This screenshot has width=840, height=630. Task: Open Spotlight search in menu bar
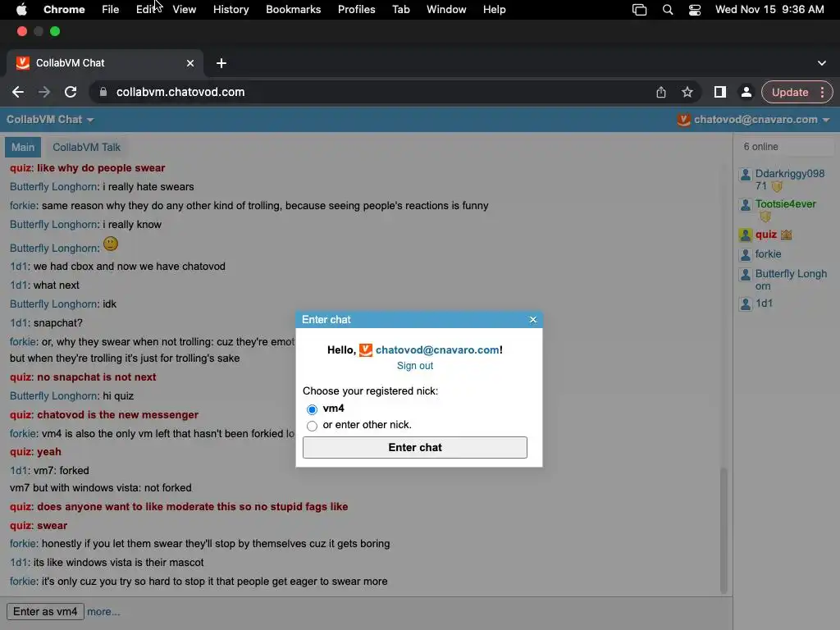click(x=668, y=10)
